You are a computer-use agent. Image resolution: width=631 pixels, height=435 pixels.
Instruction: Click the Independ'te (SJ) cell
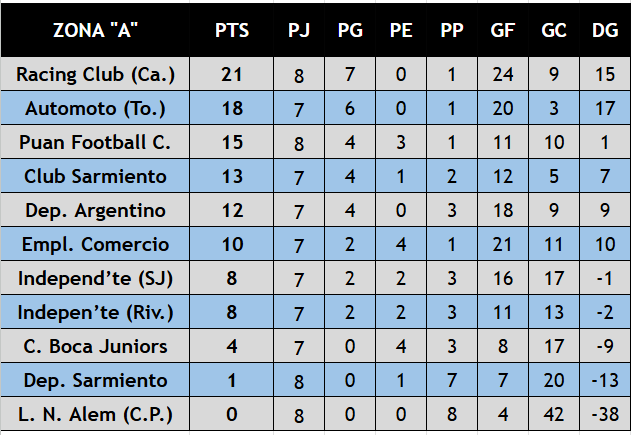point(95,278)
